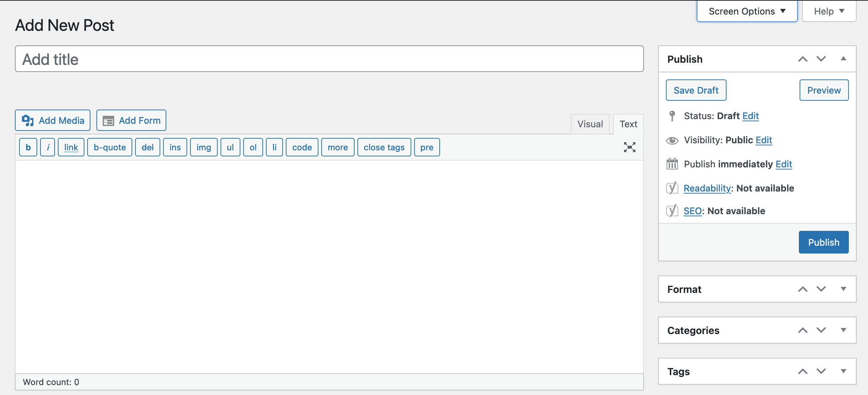The image size is (868, 395).
Task: Click the insert image icon
Action: (x=203, y=147)
